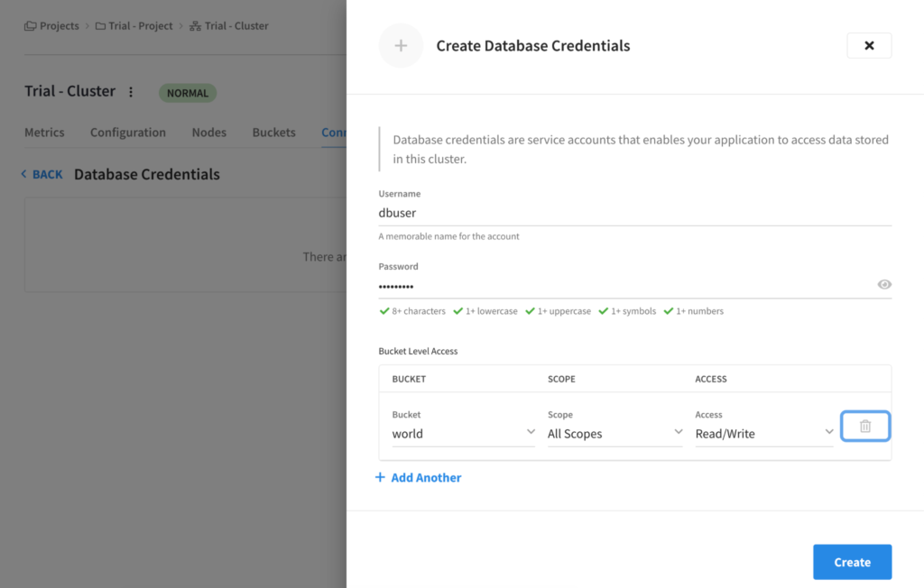The height and width of the screenshot is (588, 924).
Task: Click the ACCESS column header
Action: (x=711, y=379)
